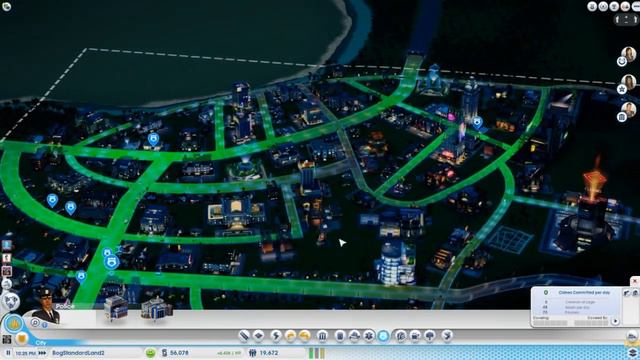Open the blue info button by advisor
The image size is (640, 360).
point(44,325)
